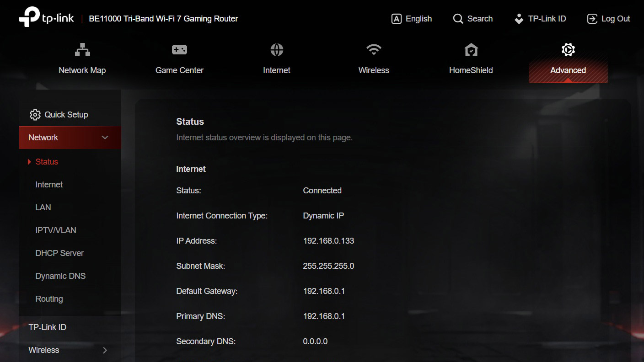Open the Dynamic DNS page
The image size is (644, 362).
(x=60, y=276)
